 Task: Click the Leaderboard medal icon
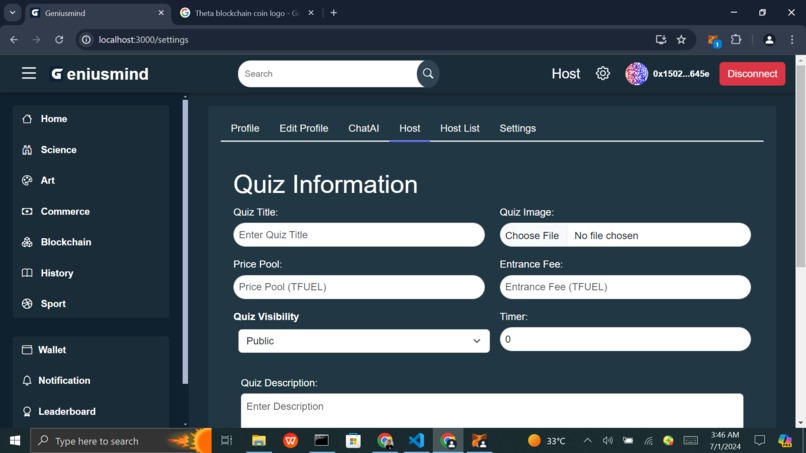pos(27,411)
